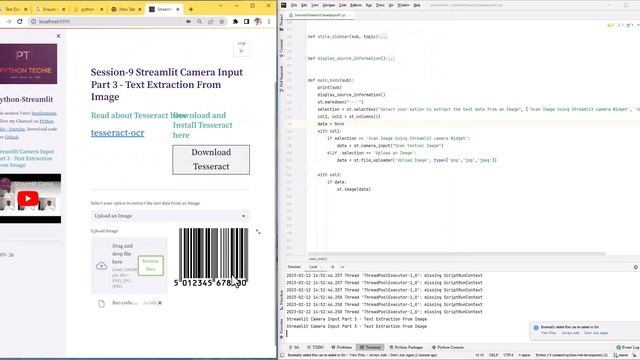Open the Git tool window tab

[x=294, y=347]
